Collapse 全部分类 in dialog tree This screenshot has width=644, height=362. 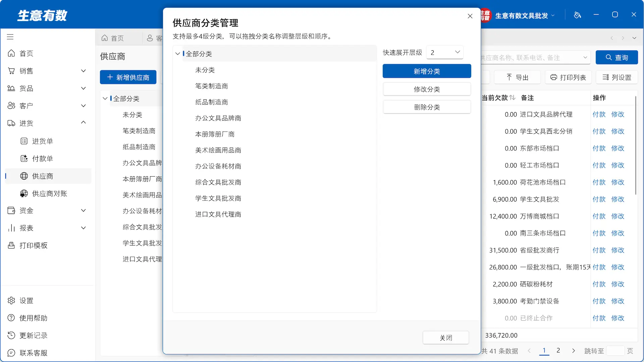pos(177,54)
